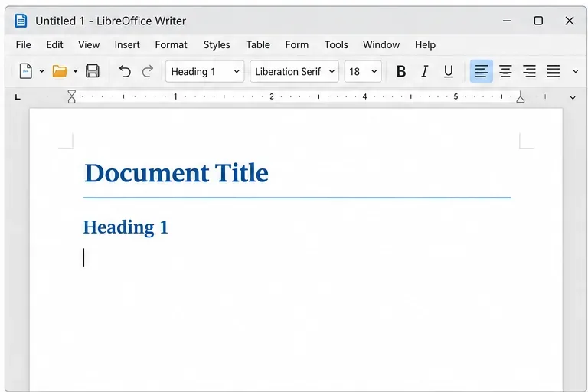588x392 pixels.
Task: Open the Liberation Serif font dropdown
Action: point(294,71)
